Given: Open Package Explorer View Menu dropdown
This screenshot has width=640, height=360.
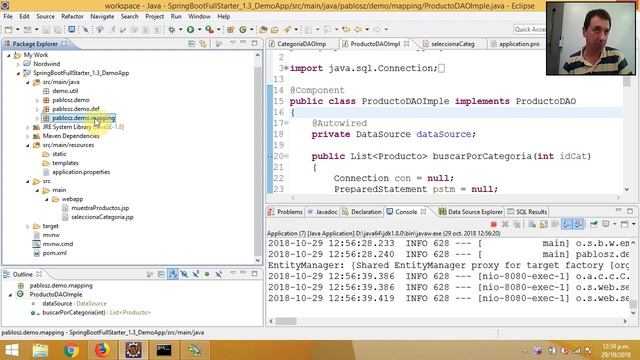Looking at the screenshot, I should pyautogui.click(x=232, y=43).
